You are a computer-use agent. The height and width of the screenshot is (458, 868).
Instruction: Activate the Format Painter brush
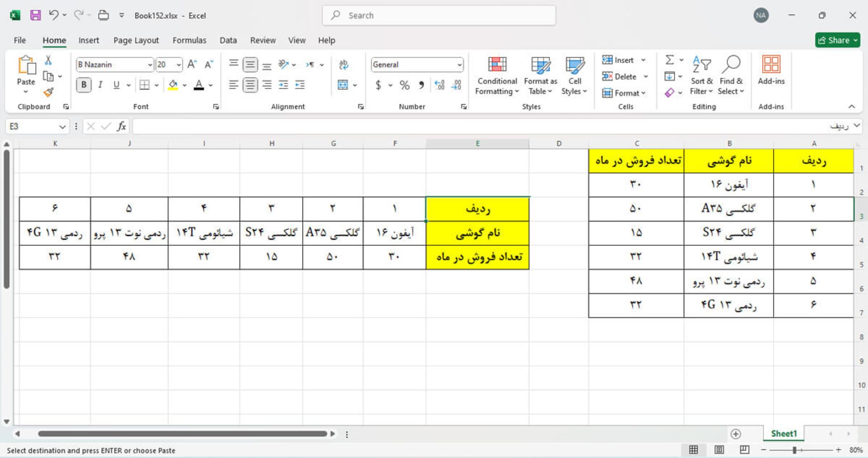48,92
